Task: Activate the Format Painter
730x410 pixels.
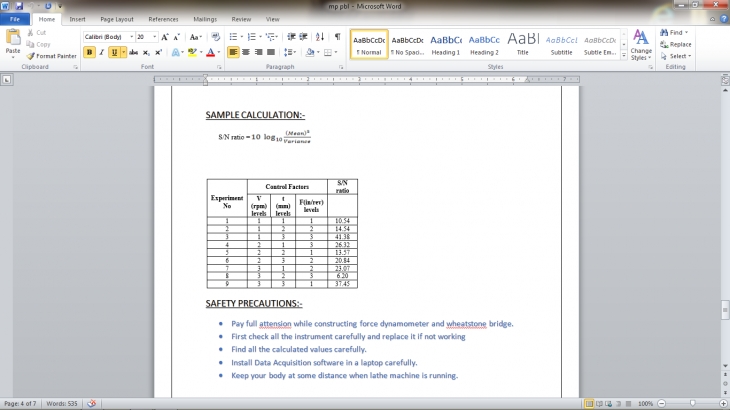Action: point(51,56)
